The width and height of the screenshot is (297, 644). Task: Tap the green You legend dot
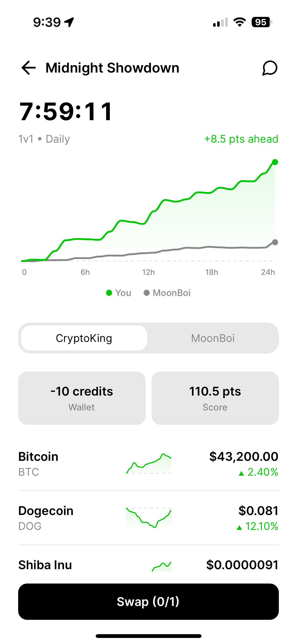pos(109,293)
